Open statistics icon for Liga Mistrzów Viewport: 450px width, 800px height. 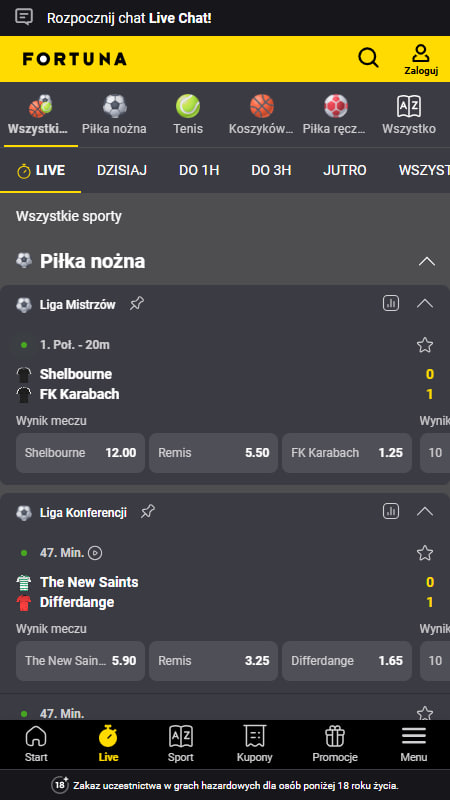[391, 304]
